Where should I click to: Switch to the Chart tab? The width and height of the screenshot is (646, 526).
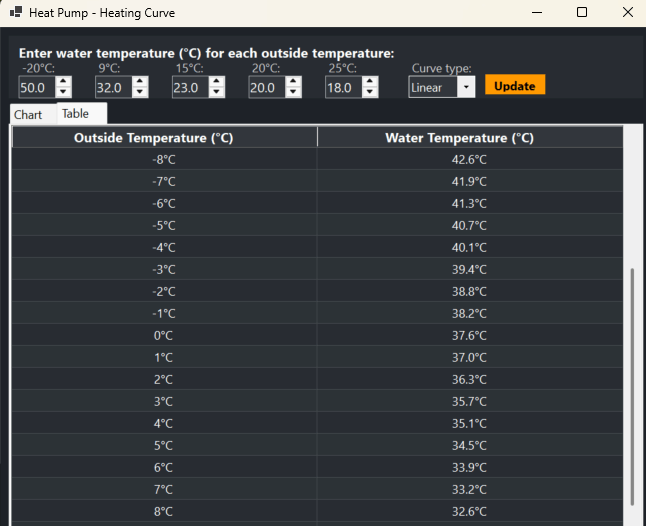(x=33, y=114)
